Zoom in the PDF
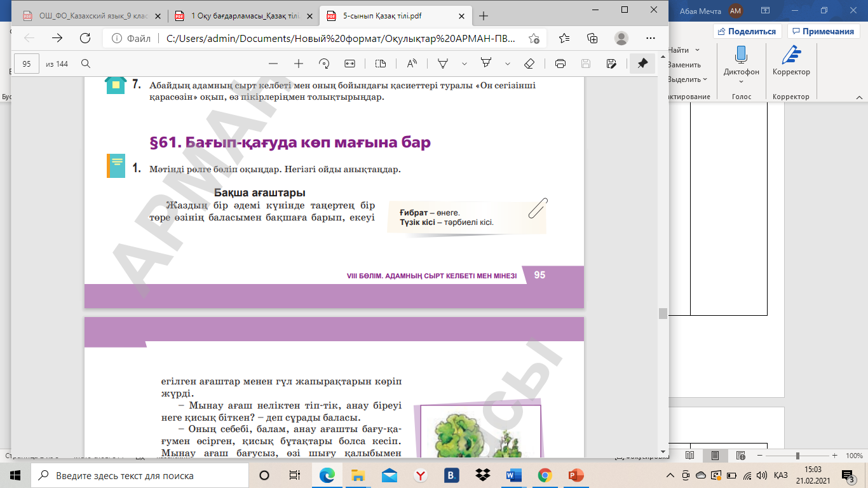 pos(299,64)
